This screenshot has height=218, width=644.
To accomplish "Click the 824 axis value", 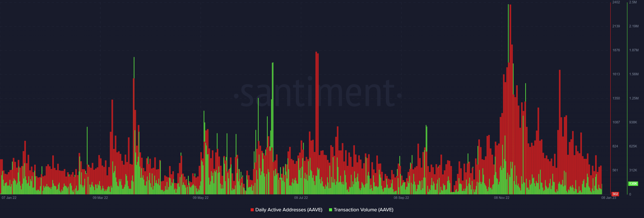I will tap(615, 146).
